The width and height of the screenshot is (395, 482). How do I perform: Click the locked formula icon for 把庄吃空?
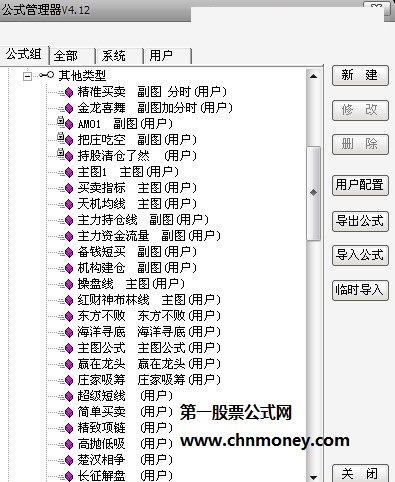coord(65,139)
